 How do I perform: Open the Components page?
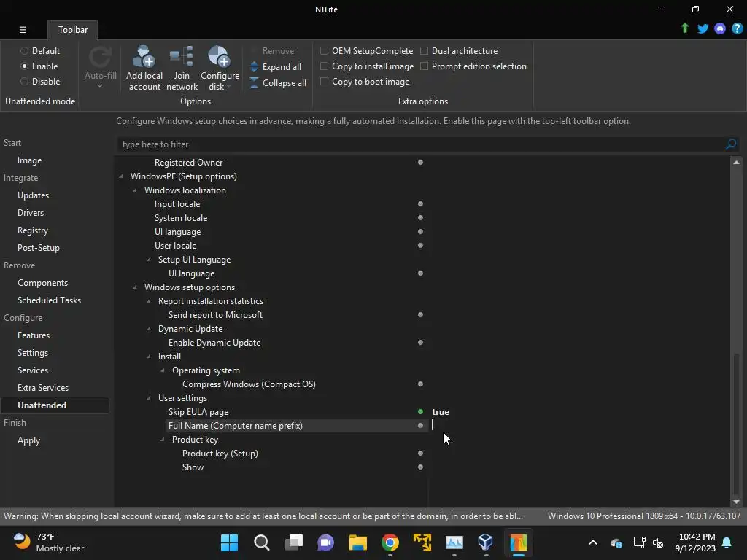42,283
